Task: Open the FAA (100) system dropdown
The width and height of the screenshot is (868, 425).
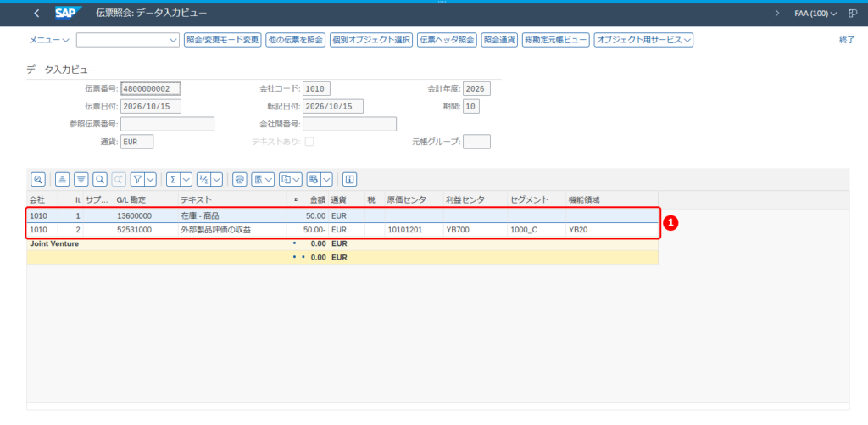Action: tap(815, 14)
